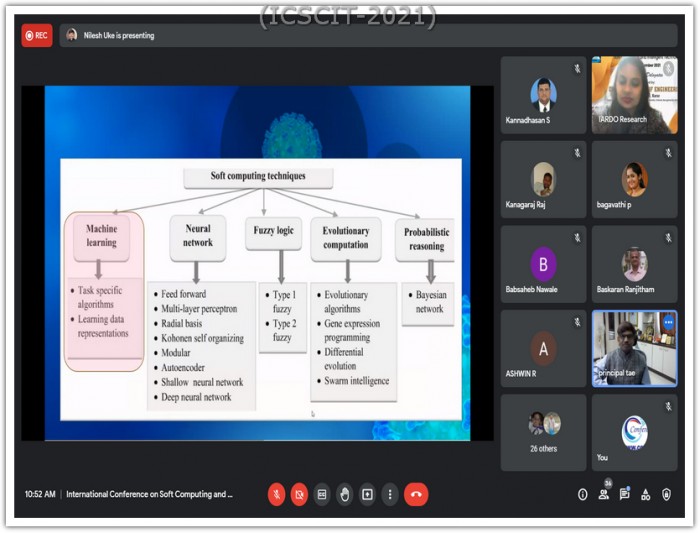Screen dimensions: 700x533
Task: Raise hand using the hand icon
Action: (345, 494)
